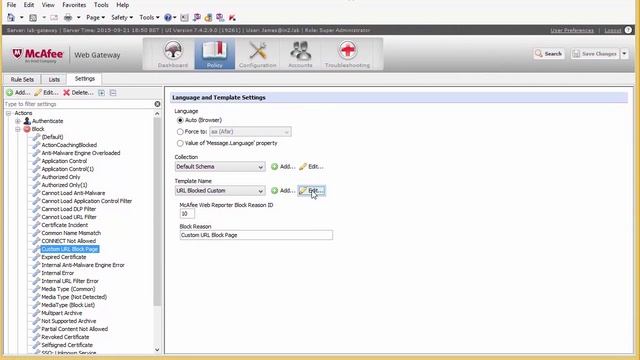Viewport: 640px width, 360px height.
Task: Click green Add icon in settings toolbar
Action: [9, 93]
